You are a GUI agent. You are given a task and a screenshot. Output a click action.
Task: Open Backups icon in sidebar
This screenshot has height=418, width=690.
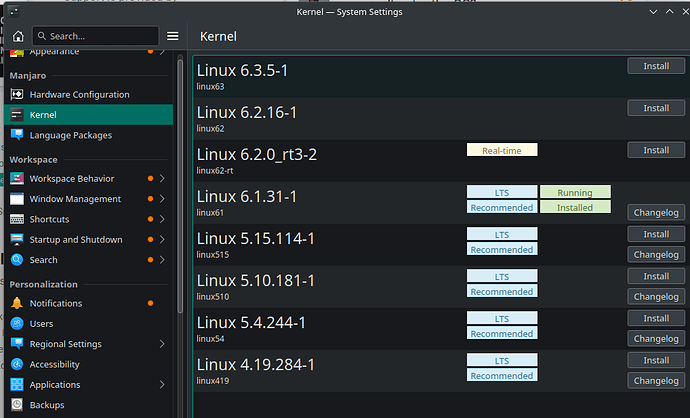tap(17, 404)
